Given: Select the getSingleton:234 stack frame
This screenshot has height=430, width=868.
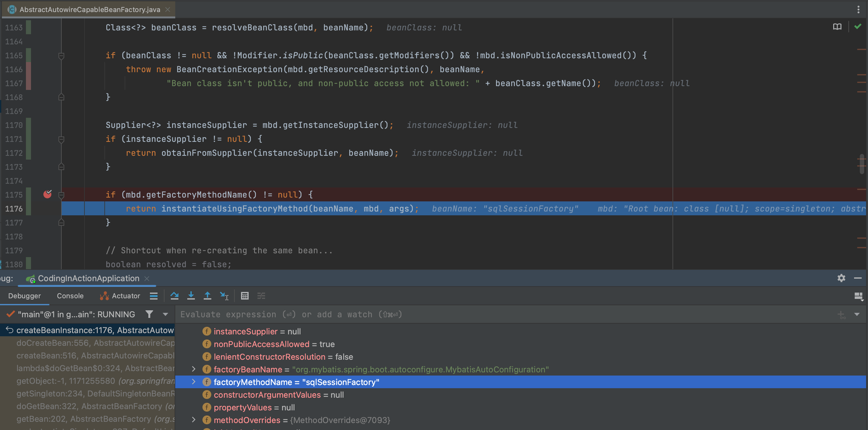Looking at the screenshot, I should 95,394.
